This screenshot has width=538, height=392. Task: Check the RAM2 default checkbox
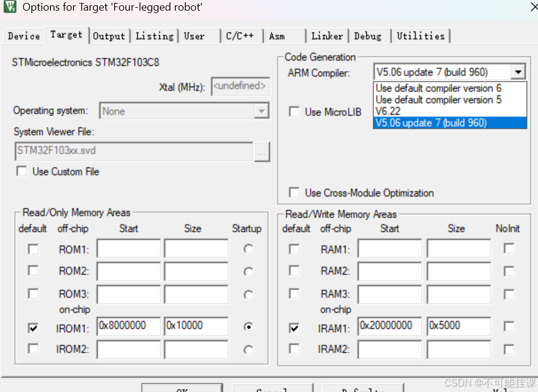tap(294, 271)
